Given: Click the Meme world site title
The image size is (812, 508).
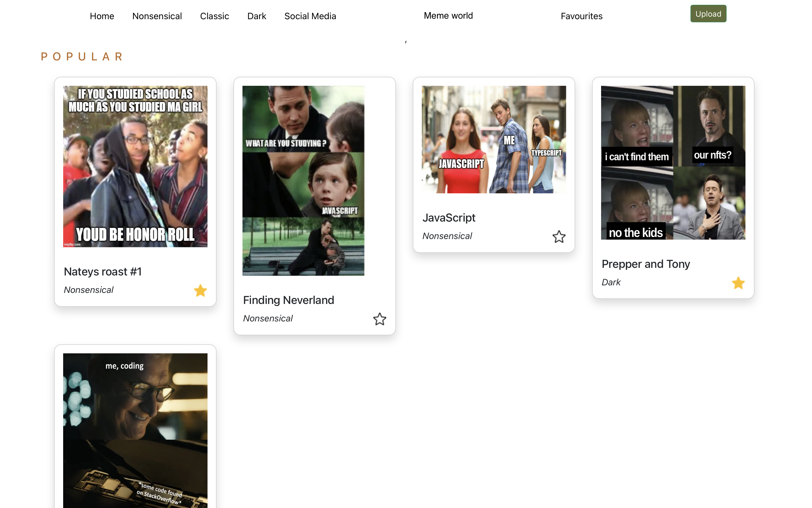Looking at the screenshot, I should coord(448,16).
